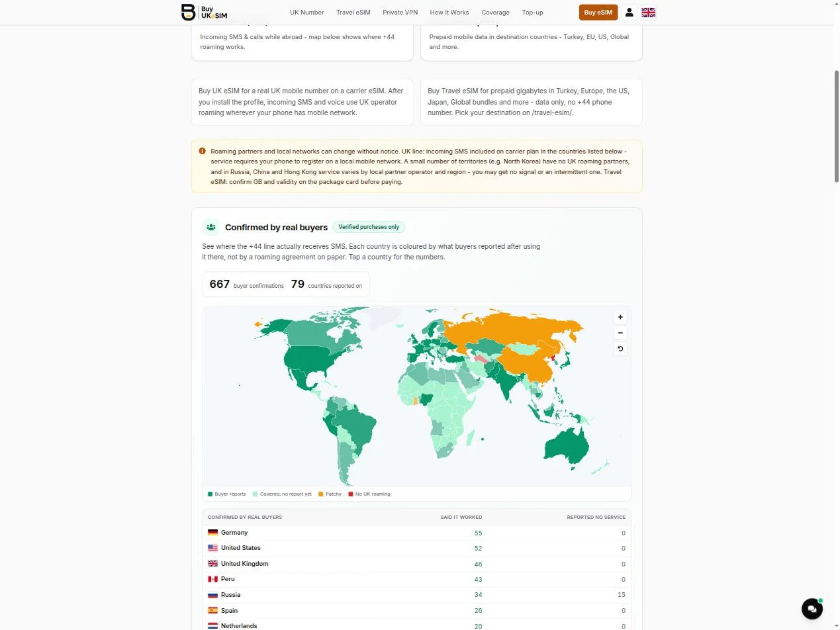Switch language via UK flag icon
840x630 pixels.
tap(649, 12)
